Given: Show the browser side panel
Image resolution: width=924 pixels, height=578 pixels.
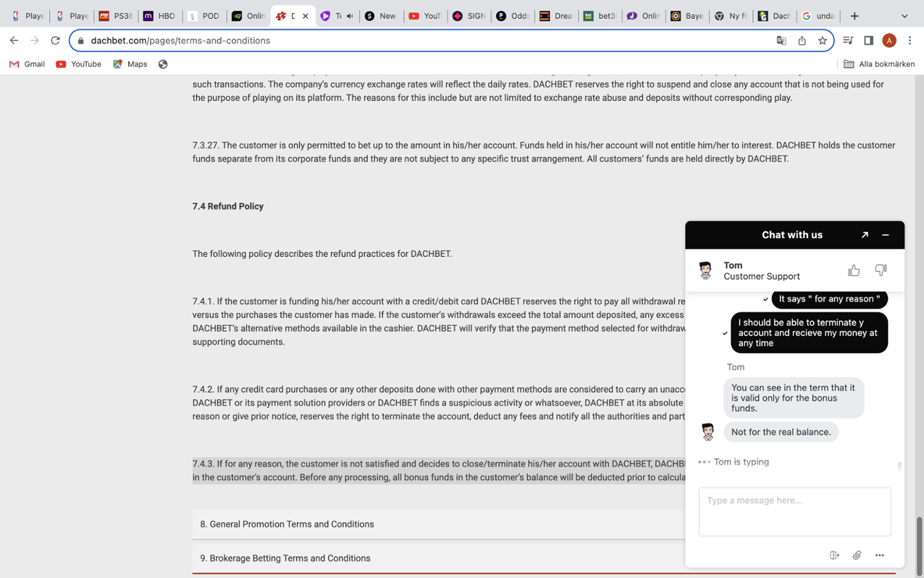Looking at the screenshot, I should [x=869, y=41].
